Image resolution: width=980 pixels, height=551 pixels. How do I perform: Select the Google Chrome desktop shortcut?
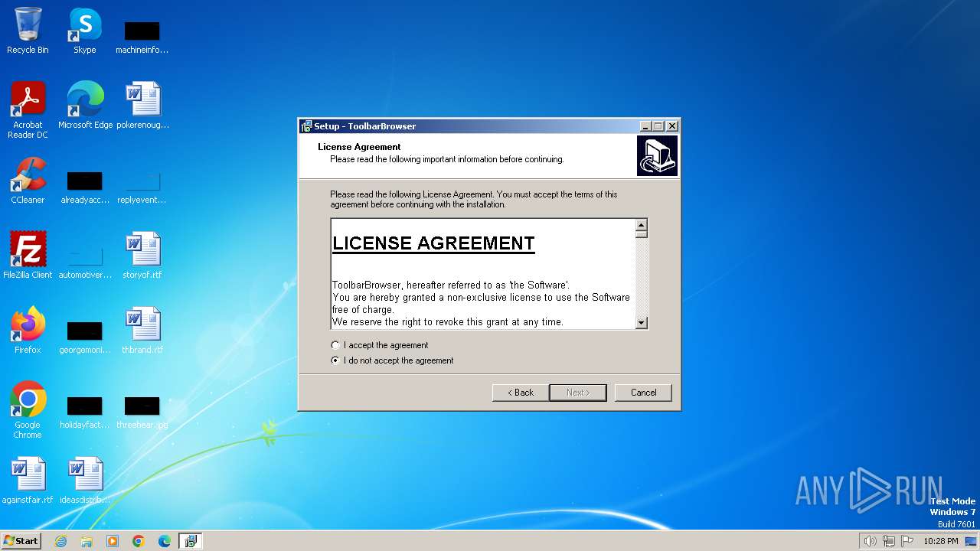coord(28,410)
